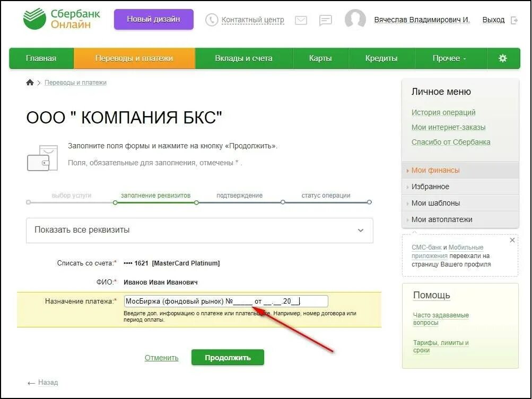Select the Переводы и платежи tab
Image resolution: width=532 pixels, height=399 pixels.
134,58
